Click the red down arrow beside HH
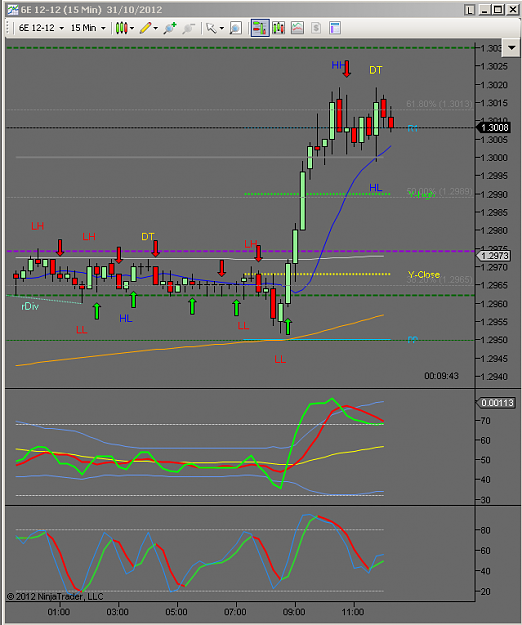This screenshot has width=522, height=625. click(347, 69)
